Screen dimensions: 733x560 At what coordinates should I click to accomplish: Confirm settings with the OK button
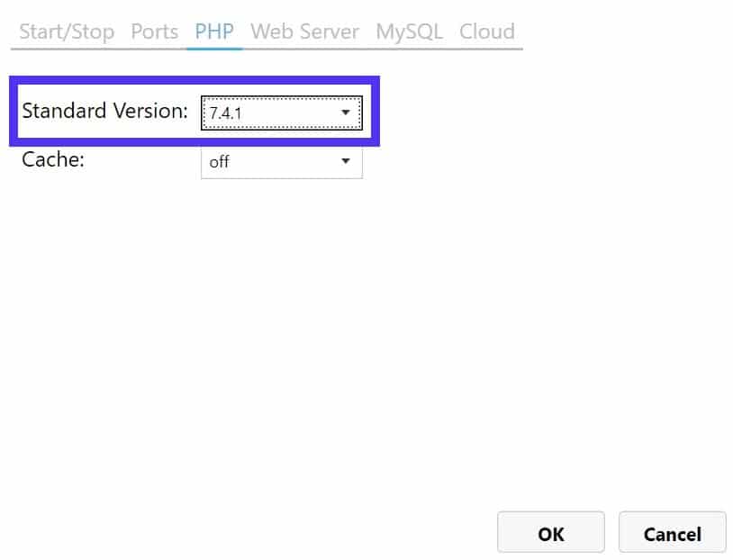pos(550,533)
